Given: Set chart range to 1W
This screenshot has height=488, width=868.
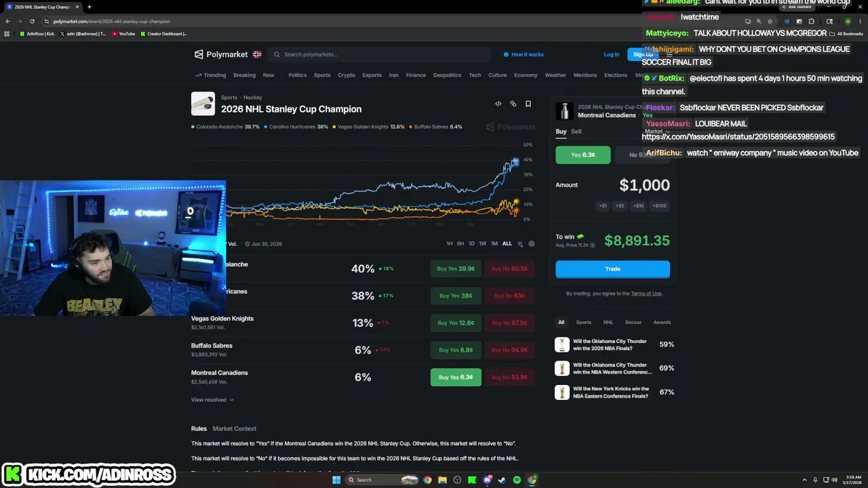Looking at the screenshot, I should tap(483, 244).
